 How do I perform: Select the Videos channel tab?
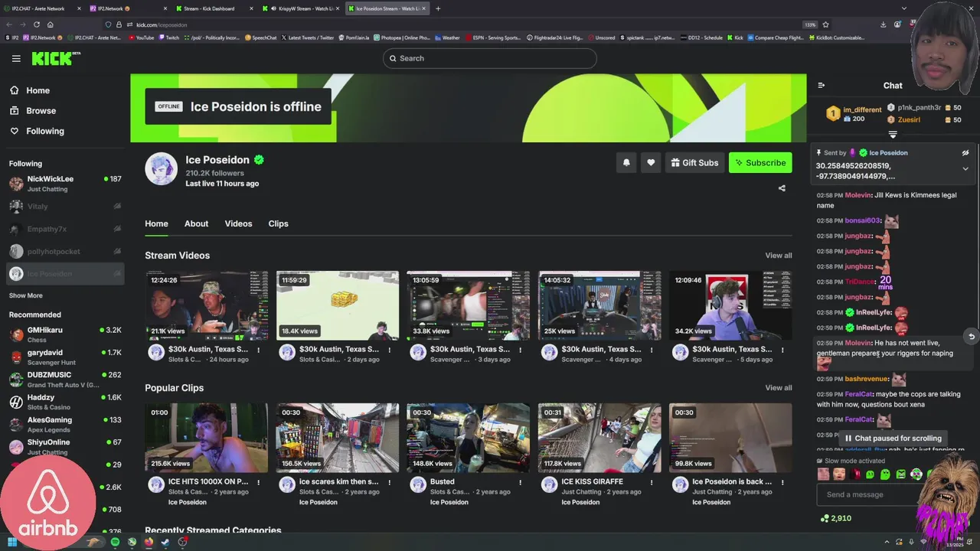[238, 223]
